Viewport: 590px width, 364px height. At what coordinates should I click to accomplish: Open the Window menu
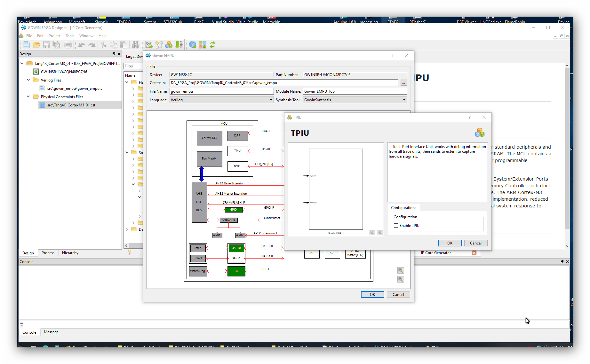pyautogui.click(x=86, y=36)
